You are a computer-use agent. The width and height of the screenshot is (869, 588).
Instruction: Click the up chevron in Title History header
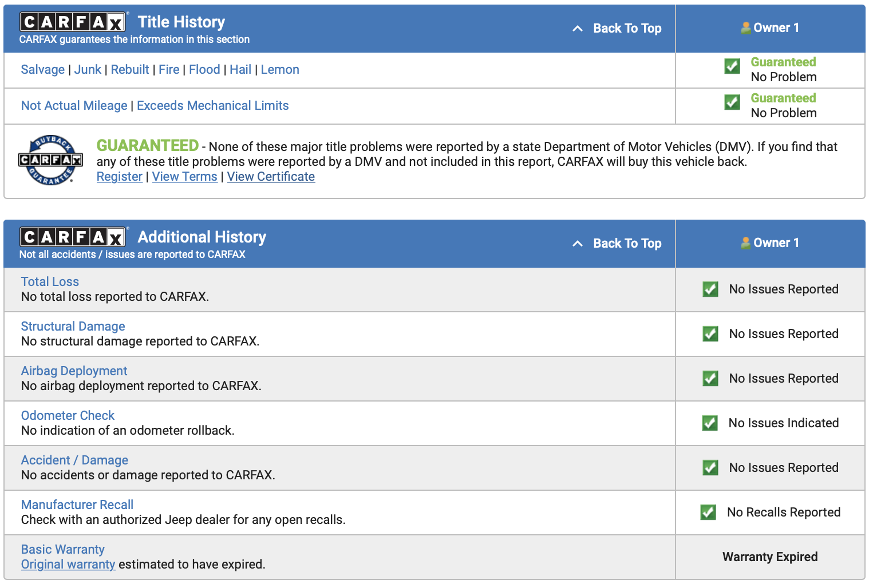578,29
